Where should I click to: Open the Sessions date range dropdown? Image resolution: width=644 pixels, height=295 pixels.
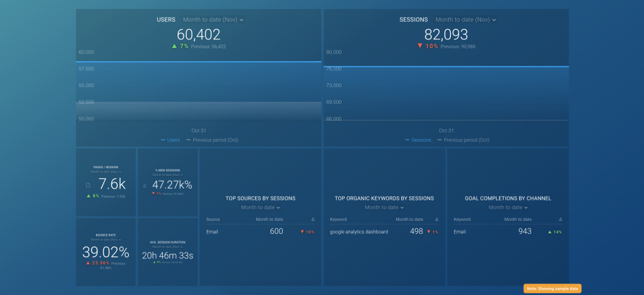[x=466, y=20]
